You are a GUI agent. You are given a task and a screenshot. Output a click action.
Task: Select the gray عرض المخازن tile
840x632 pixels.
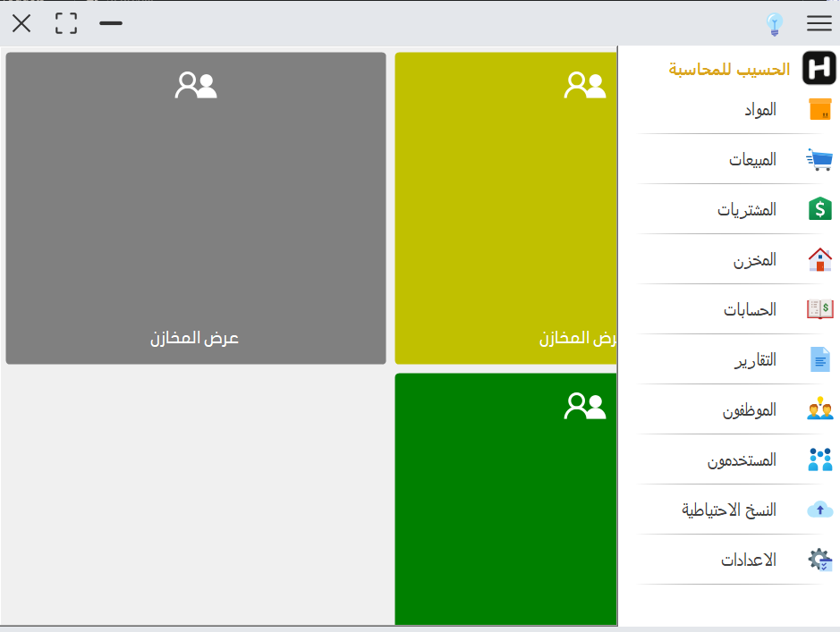[x=196, y=208]
